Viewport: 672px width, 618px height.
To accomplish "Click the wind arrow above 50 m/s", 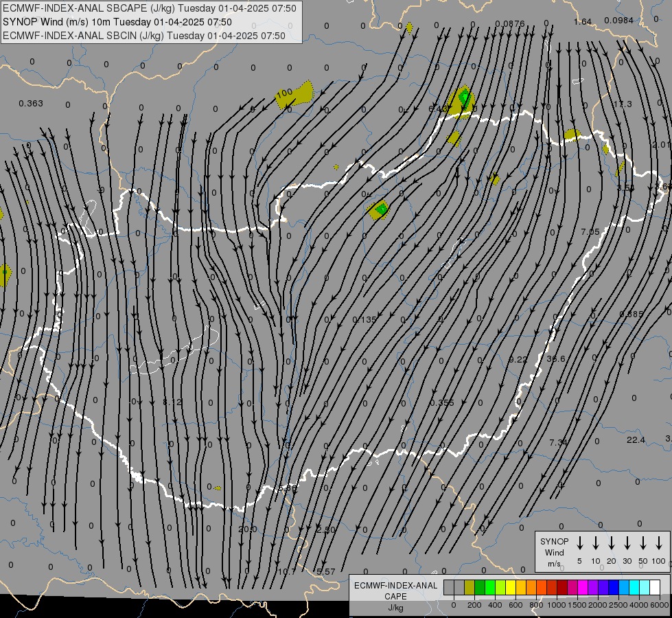I will click(x=643, y=543).
